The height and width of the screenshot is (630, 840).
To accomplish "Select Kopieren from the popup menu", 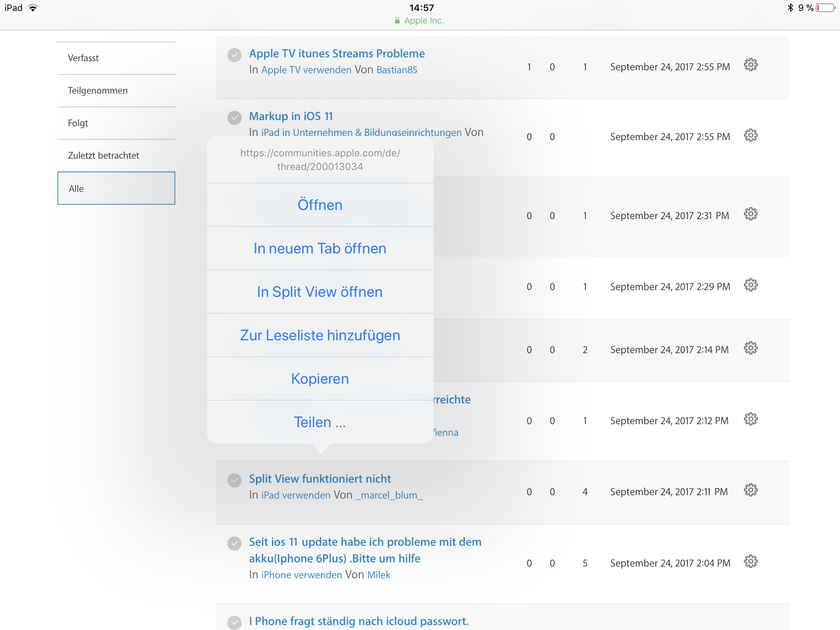I will (x=320, y=378).
